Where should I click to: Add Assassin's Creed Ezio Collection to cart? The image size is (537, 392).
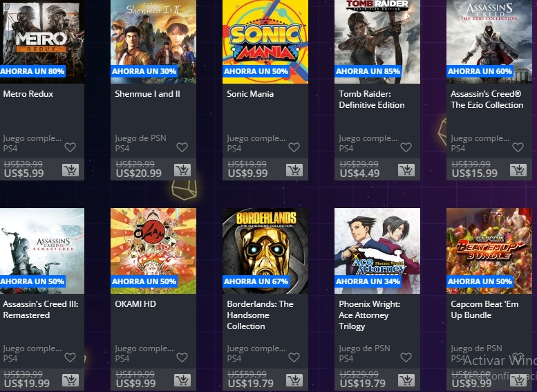coord(518,170)
